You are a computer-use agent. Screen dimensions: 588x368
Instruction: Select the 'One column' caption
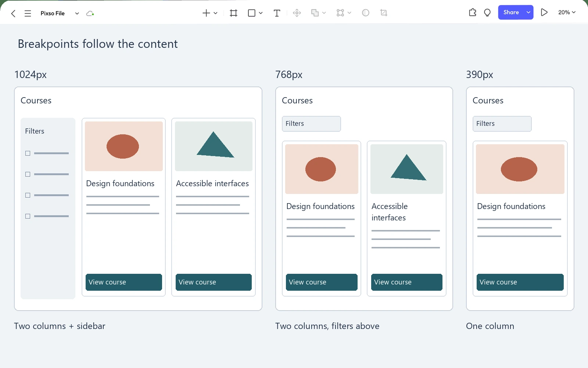pos(490,326)
